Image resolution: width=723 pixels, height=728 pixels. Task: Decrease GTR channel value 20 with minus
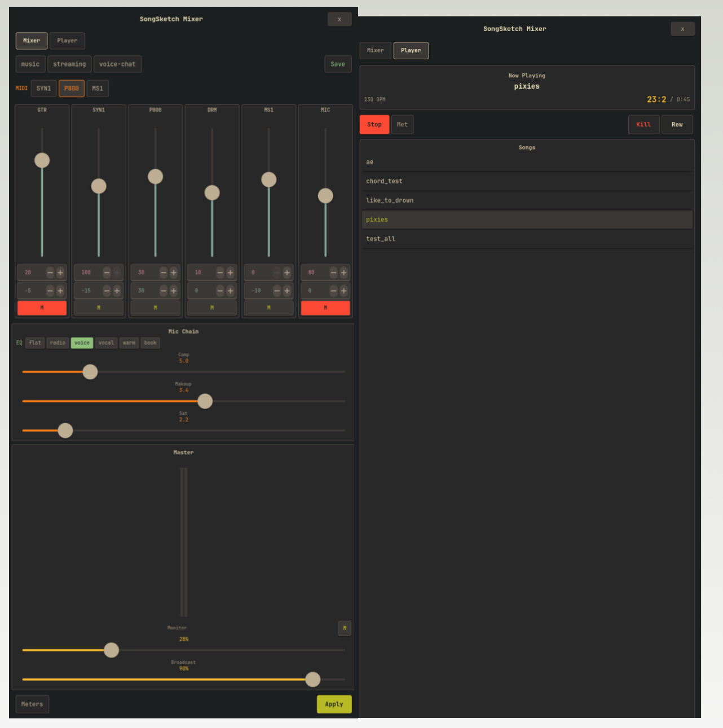(50, 273)
